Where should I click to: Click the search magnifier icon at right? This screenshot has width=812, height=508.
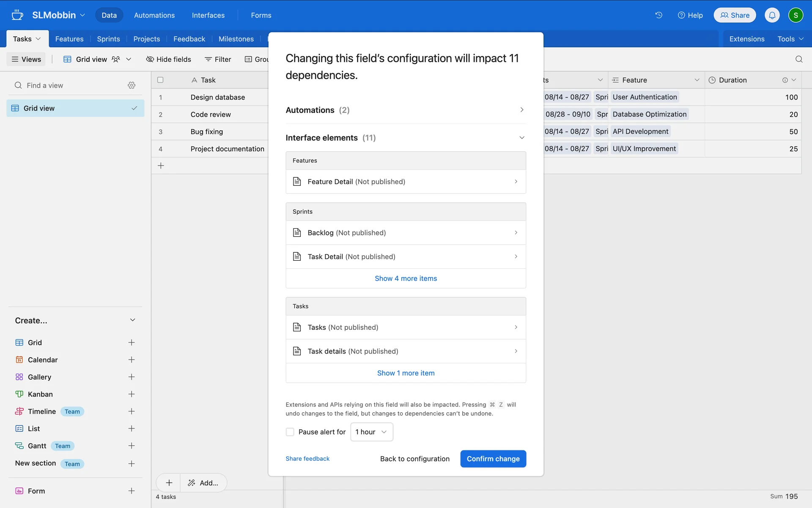tap(798, 59)
